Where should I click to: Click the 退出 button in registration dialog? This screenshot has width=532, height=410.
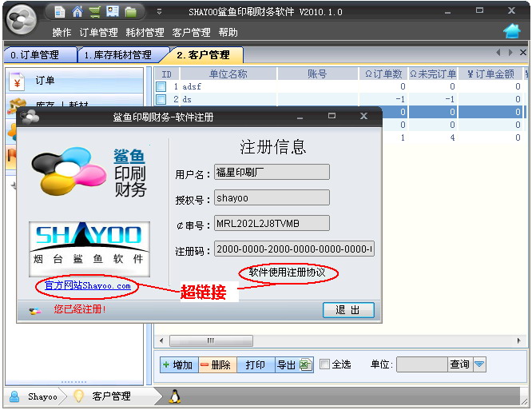pyautogui.click(x=347, y=310)
